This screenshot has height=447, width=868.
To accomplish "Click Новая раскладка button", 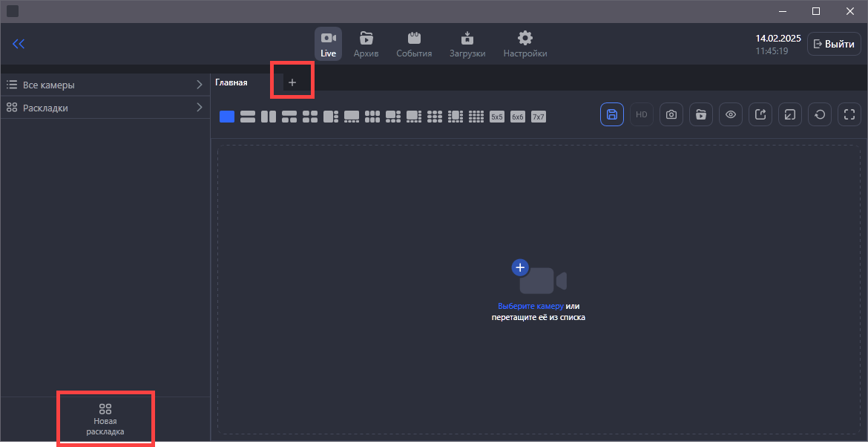I will coord(105,419).
